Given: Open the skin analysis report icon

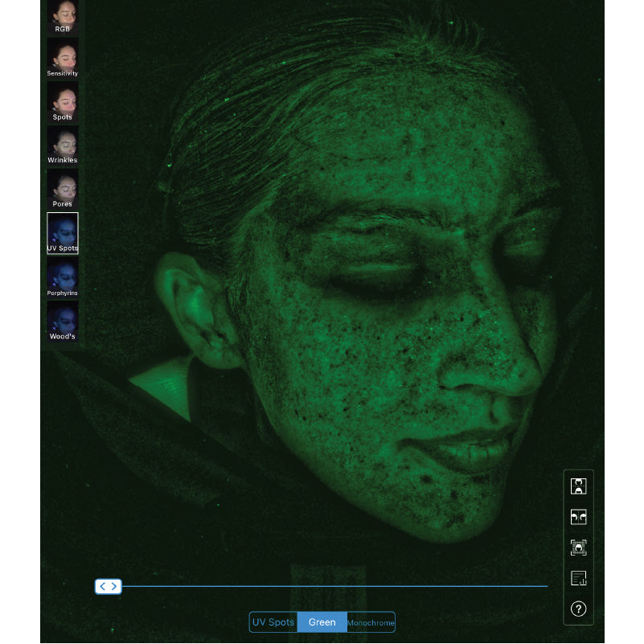Looking at the screenshot, I should [x=578, y=578].
